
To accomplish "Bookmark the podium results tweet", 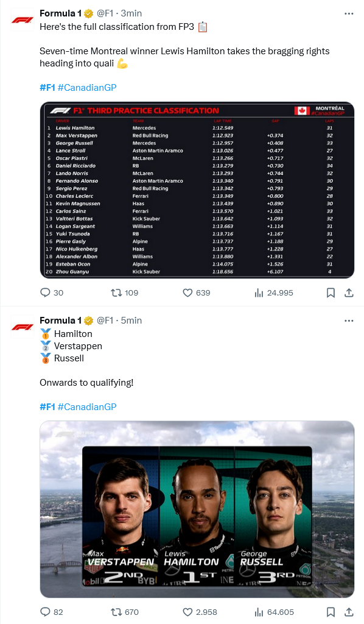I will tap(331, 612).
